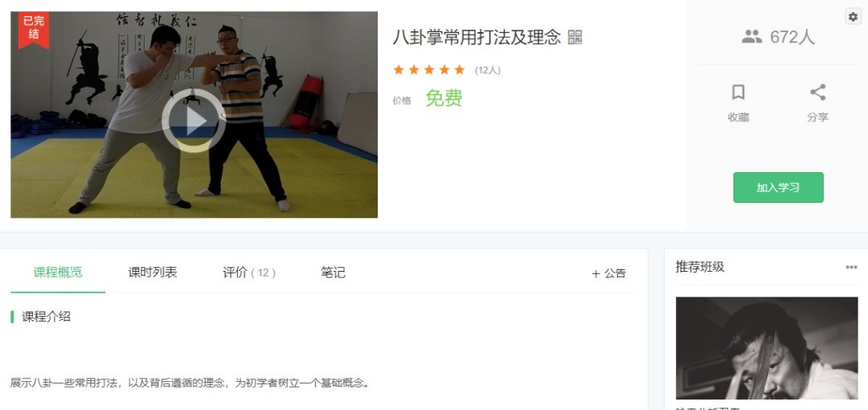Open the 评价 (12) tab
The image size is (868, 410).
(249, 272)
